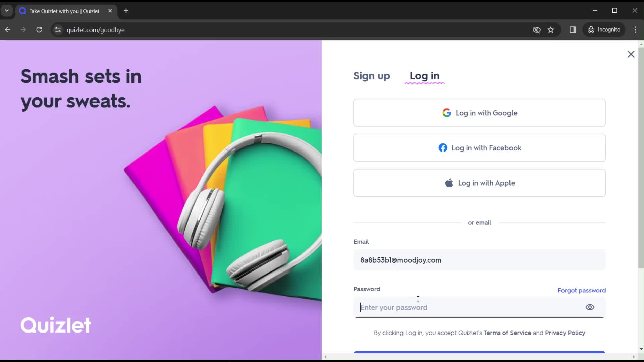
Task: Click the Terms of Service link
Action: click(507, 333)
